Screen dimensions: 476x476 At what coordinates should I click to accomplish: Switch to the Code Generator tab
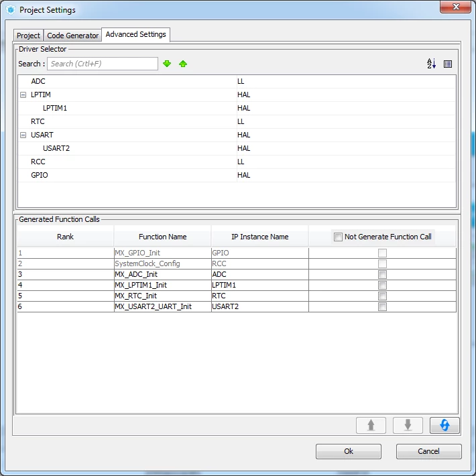pyautogui.click(x=73, y=36)
